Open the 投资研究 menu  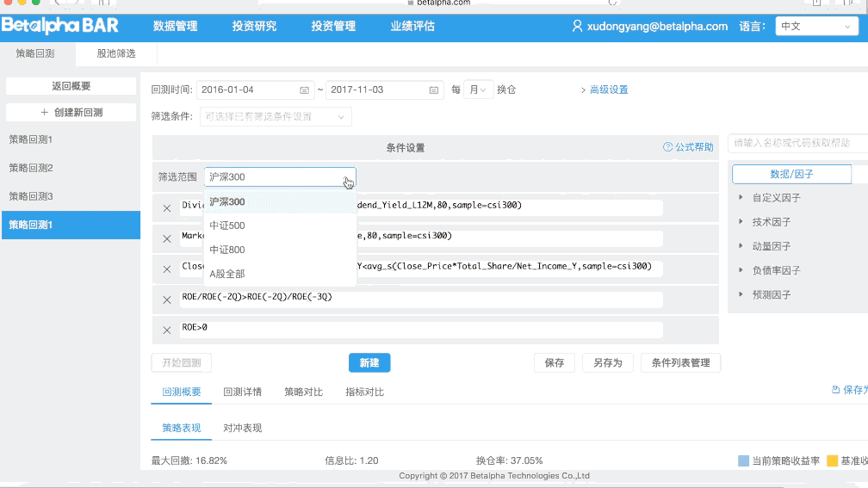[x=254, y=26]
